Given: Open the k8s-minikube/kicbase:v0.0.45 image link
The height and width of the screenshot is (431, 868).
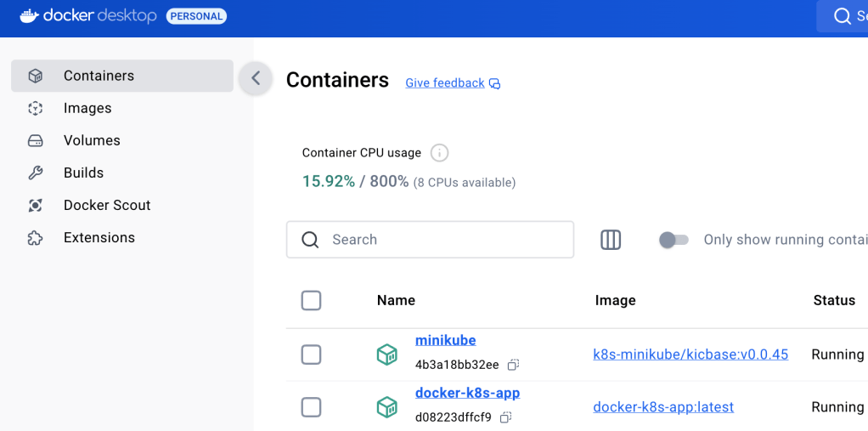Looking at the screenshot, I should point(690,354).
